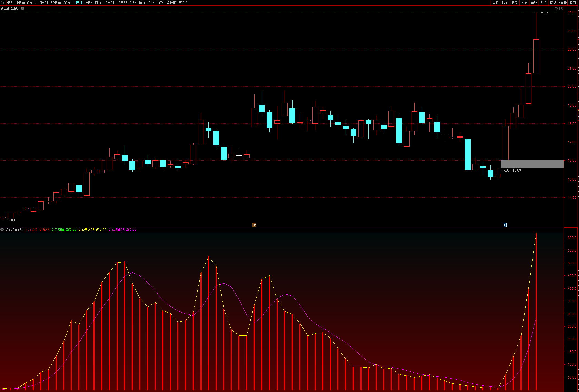Click the 财 marker icon below chart
Screen dimensions: 579x392
(x=505, y=225)
